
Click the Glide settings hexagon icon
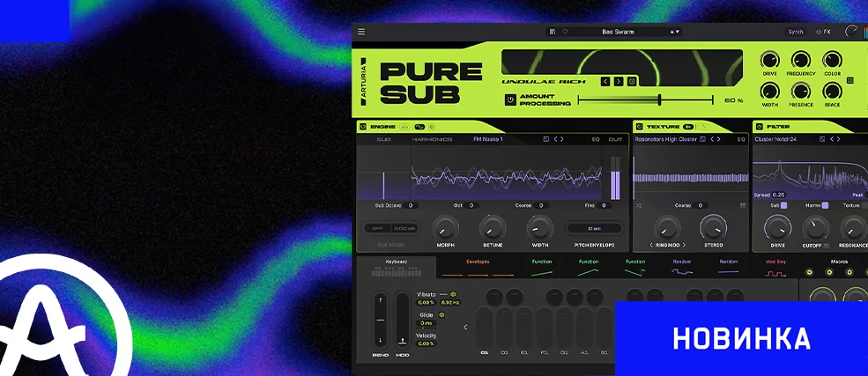441,314
